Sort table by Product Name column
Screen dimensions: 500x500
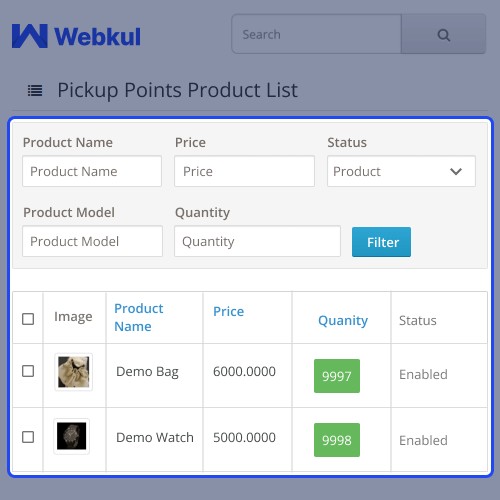(139, 317)
